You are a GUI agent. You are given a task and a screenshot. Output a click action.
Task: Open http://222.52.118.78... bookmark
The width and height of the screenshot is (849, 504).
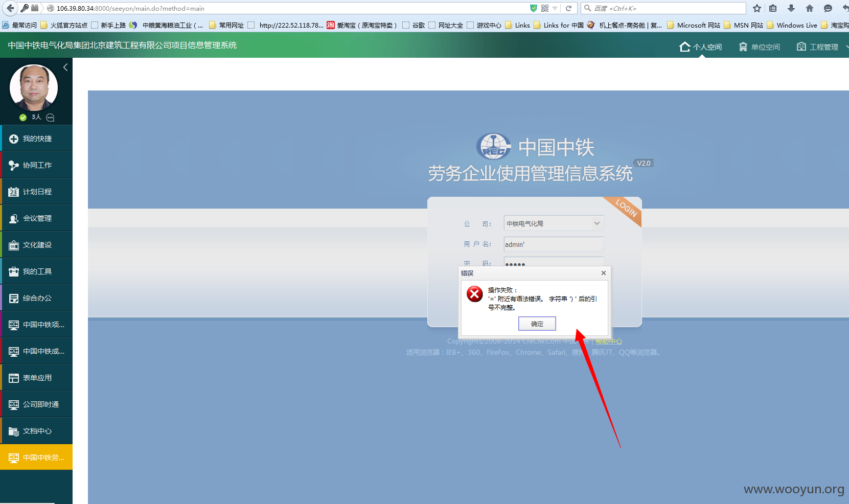point(285,25)
